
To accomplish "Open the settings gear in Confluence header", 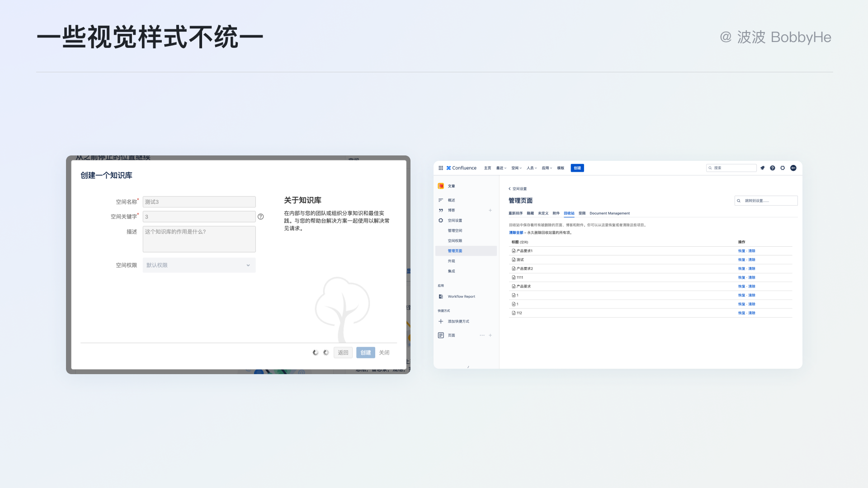I will point(783,168).
